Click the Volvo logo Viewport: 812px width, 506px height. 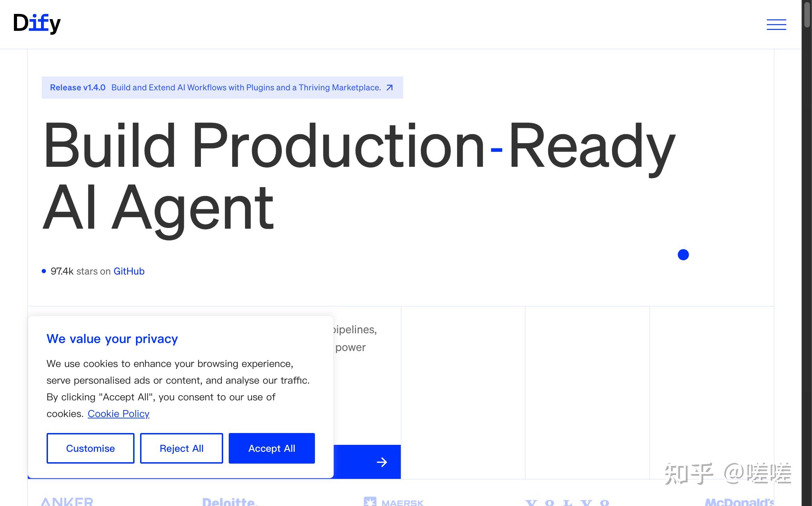pyautogui.click(x=567, y=503)
